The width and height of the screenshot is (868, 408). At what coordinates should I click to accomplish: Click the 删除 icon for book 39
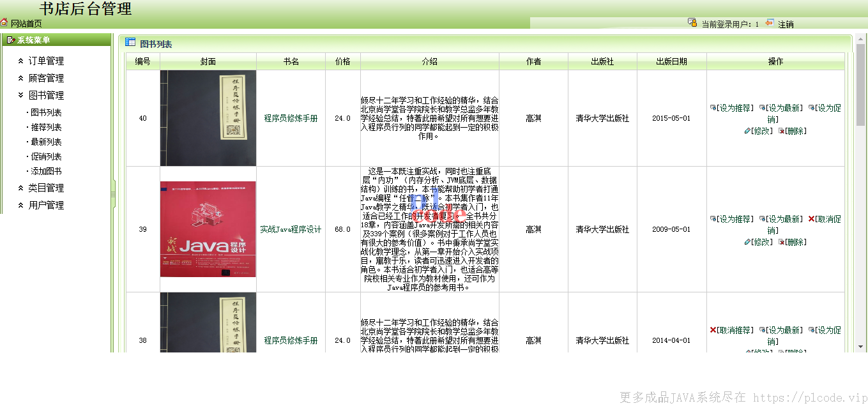(780, 242)
